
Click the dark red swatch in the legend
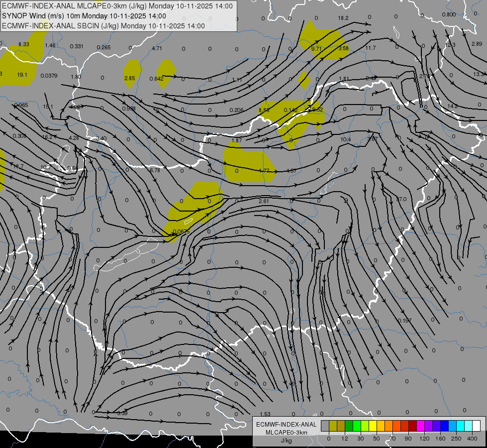[x=412, y=426]
